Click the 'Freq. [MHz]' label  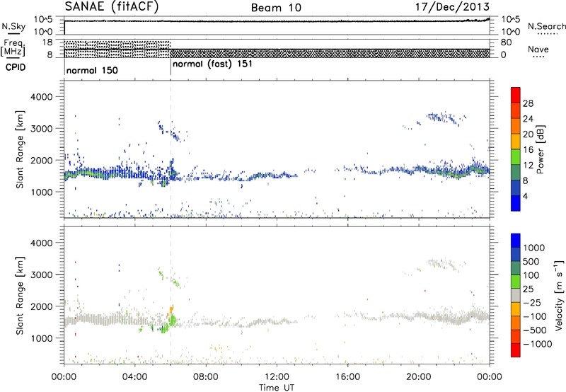[x=13, y=48]
